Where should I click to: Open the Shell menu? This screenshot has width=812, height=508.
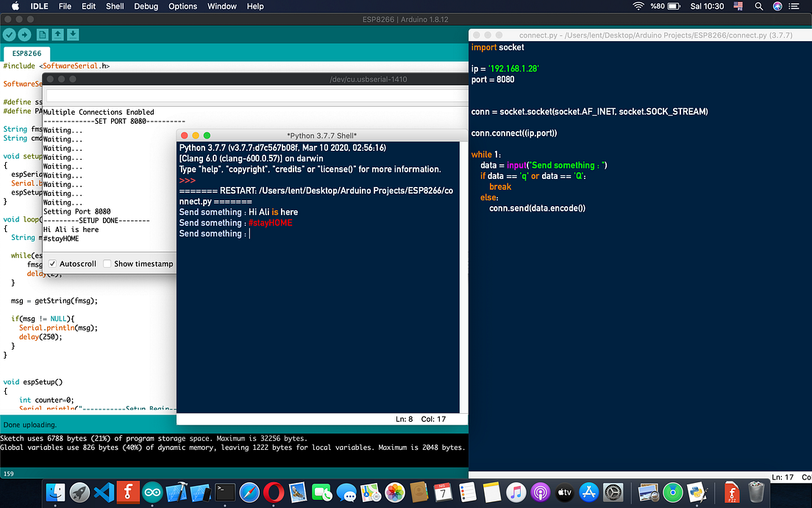tap(115, 6)
